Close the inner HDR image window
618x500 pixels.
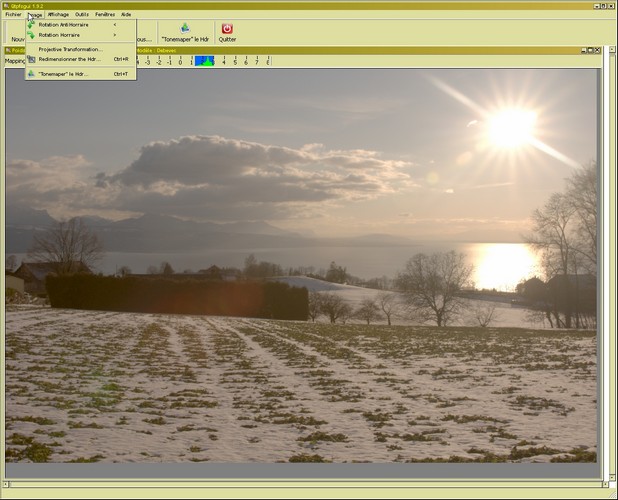pos(597,50)
